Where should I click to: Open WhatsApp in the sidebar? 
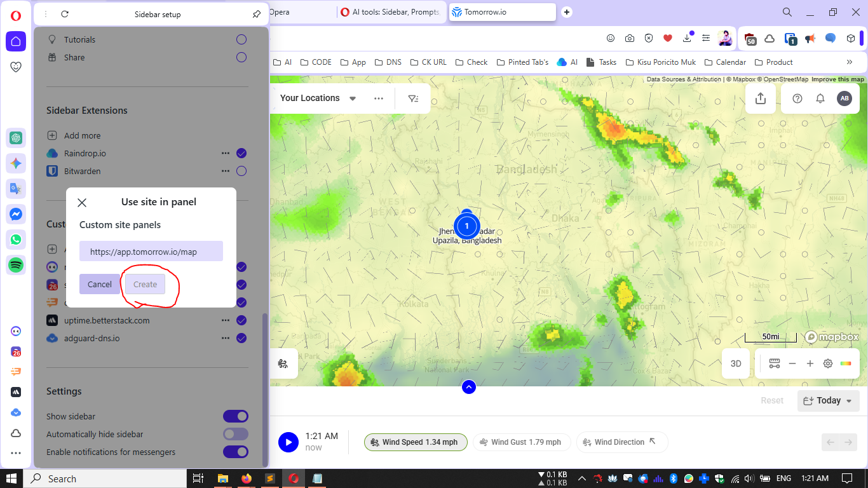(x=16, y=240)
